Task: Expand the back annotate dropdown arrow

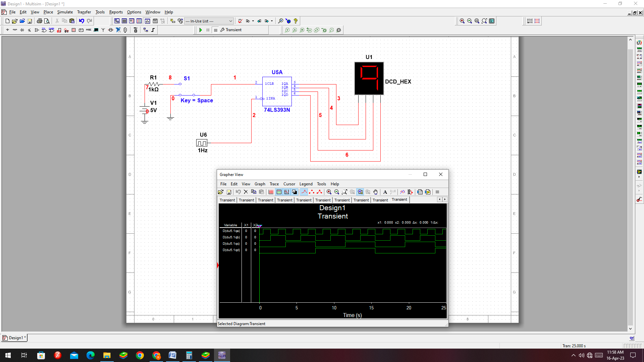Action: (x=253, y=21)
